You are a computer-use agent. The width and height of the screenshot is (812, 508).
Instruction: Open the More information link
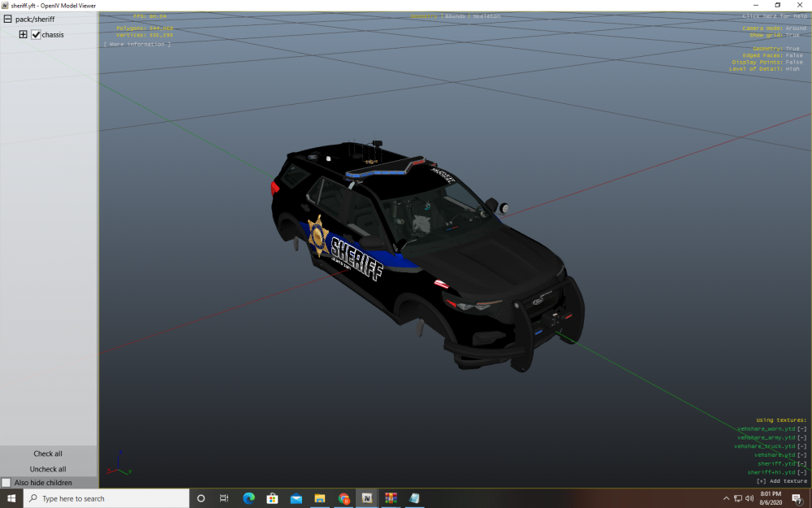[137, 44]
